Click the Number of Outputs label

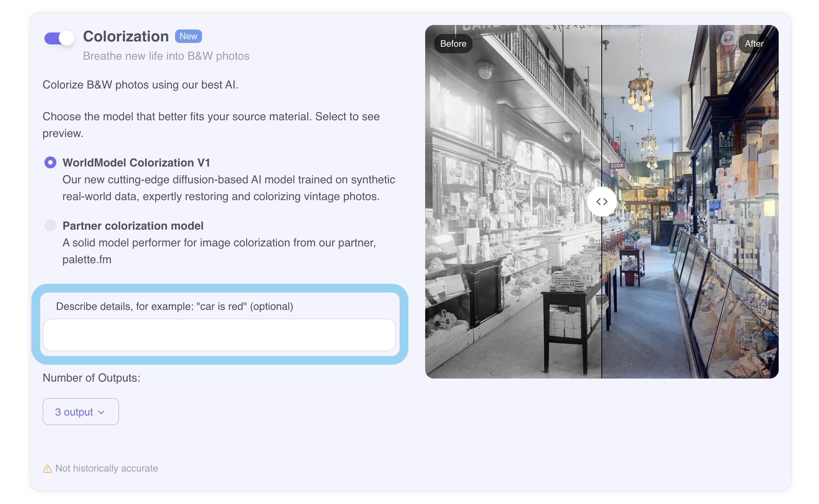click(91, 378)
